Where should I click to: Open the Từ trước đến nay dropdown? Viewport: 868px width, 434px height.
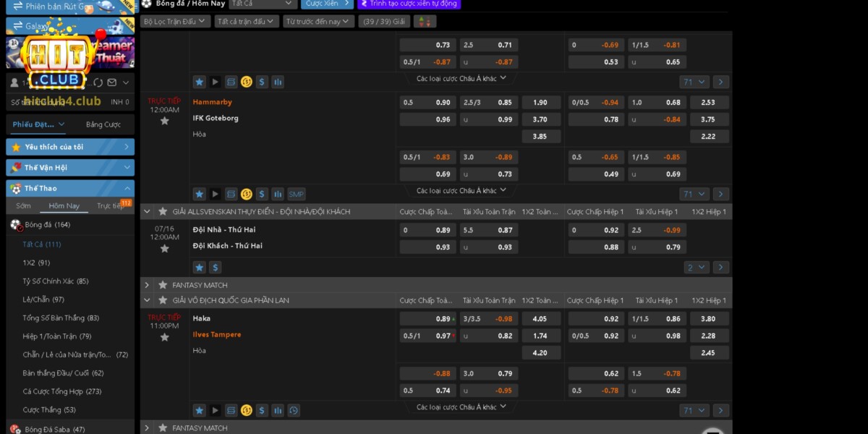click(317, 22)
